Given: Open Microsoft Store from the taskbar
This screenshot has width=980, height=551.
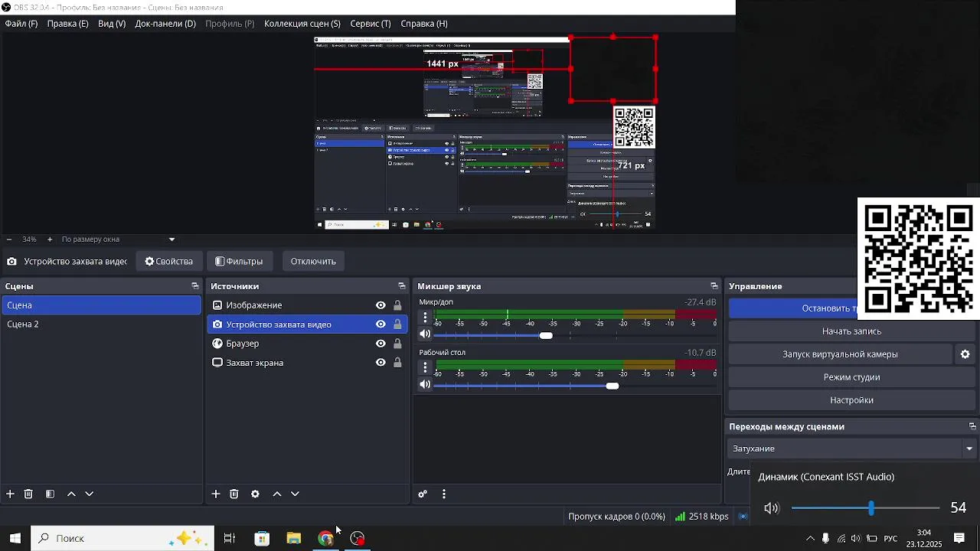Looking at the screenshot, I should [262, 539].
